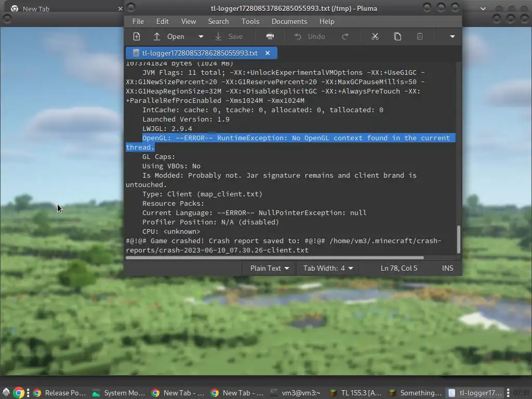
Task: Click the horizontal scrollbar at editor bottom
Action: coord(275,258)
